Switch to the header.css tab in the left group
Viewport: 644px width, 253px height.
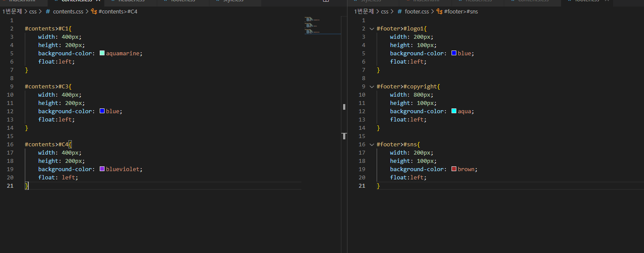pos(131,2)
